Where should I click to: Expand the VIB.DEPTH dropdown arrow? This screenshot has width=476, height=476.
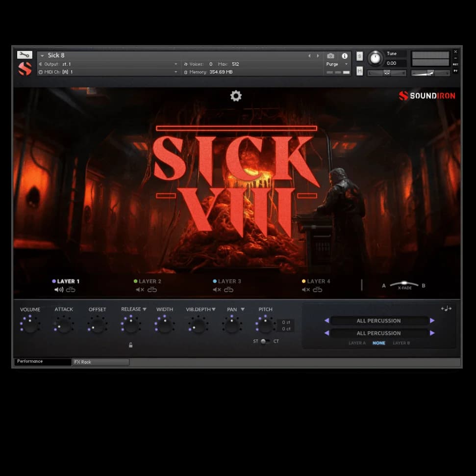click(214, 309)
